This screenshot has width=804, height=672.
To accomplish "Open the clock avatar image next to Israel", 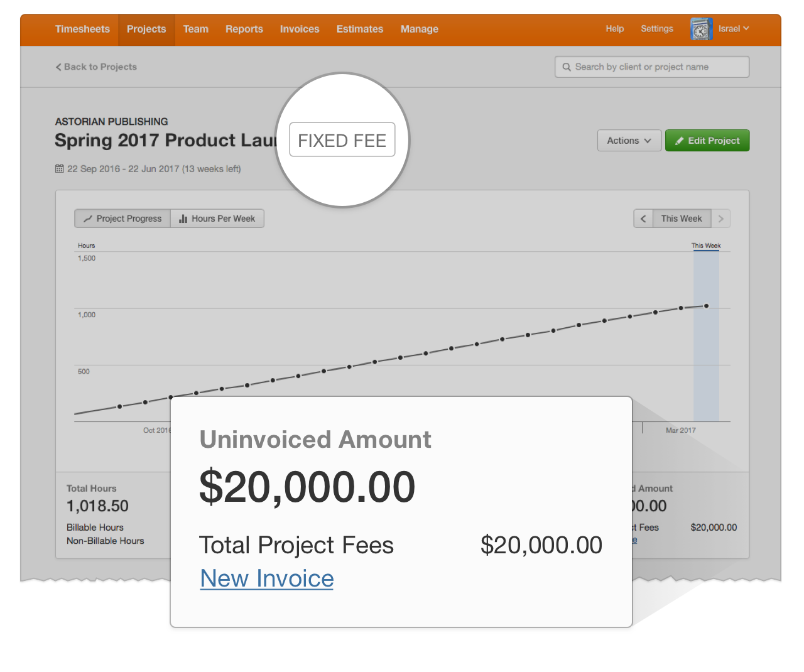I will 701,29.
